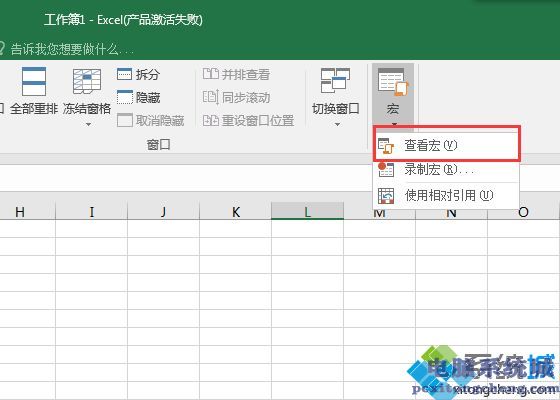The width and height of the screenshot is (560, 400).
Task: Select column O header
Action: (x=524, y=213)
